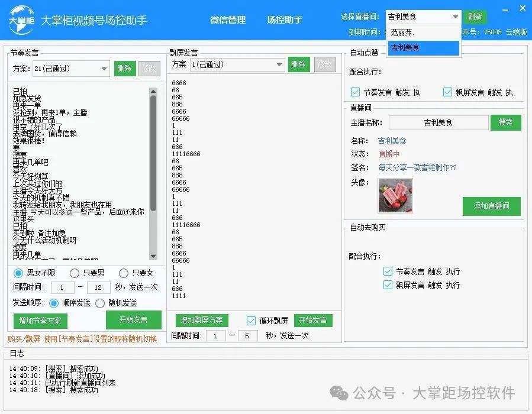Viewport: 532px width, 414px height.
Task: Click scroll-down arrow in 节奏发言 text list
Action: (x=153, y=255)
